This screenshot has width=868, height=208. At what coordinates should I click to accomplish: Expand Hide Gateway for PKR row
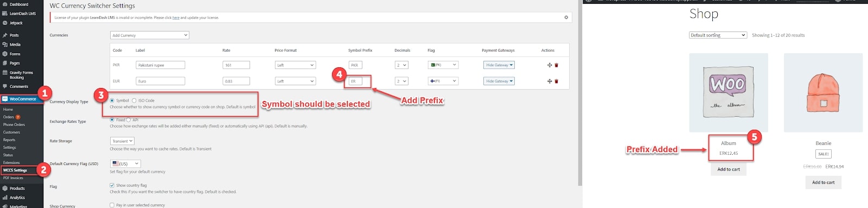pos(499,65)
